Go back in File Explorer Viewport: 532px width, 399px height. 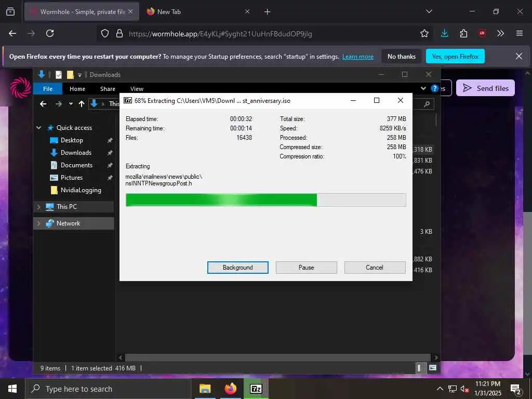click(x=43, y=104)
